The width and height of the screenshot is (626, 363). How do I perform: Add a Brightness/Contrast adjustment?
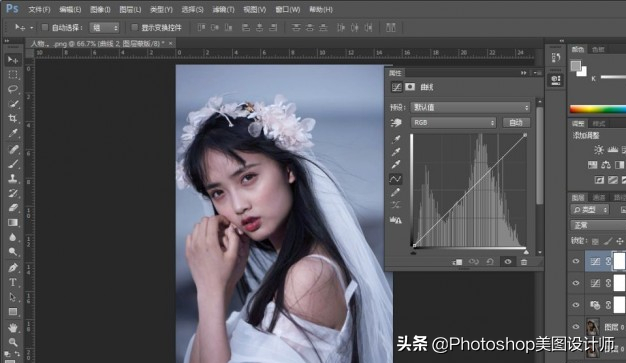(x=598, y=150)
